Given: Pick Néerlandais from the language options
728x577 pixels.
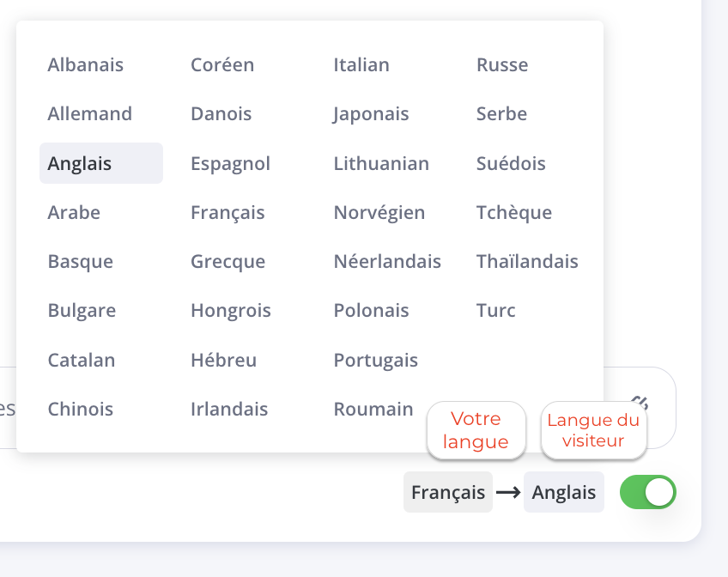Looking at the screenshot, I should [387, 261].
